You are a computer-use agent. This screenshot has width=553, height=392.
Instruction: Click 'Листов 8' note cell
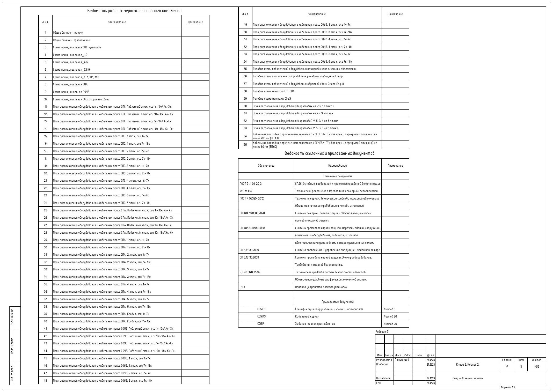(x=395, y=309)
